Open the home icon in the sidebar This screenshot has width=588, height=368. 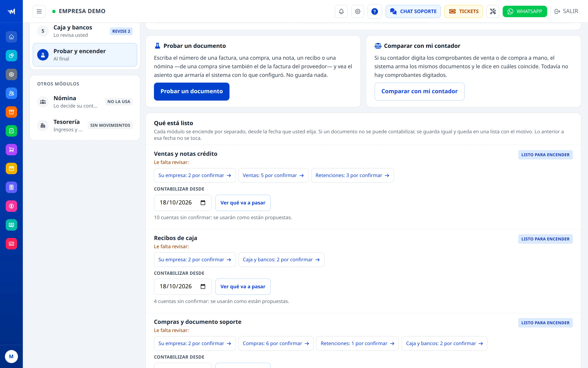[x=11, y=37]
